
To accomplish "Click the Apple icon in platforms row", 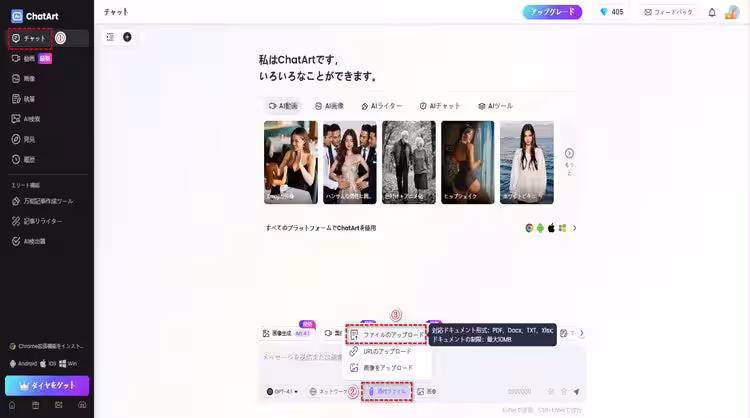I will [551, 228].
